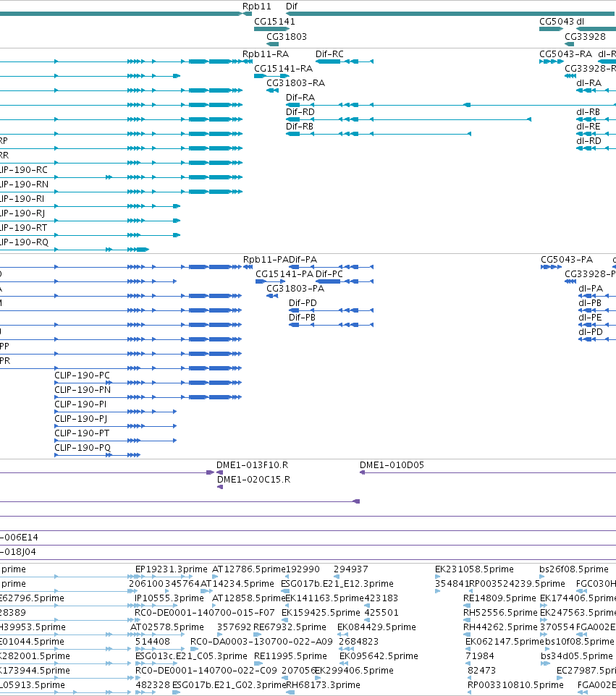Click the AT02578.5prime EST label
The image size is (616, 696).
click(167, 627)
